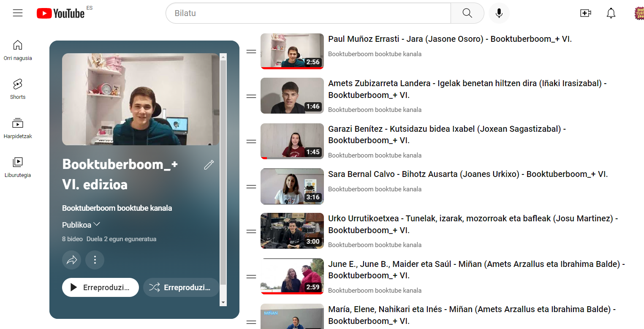
Task: Play all with Erreproduzi play button
Action: 101,288
